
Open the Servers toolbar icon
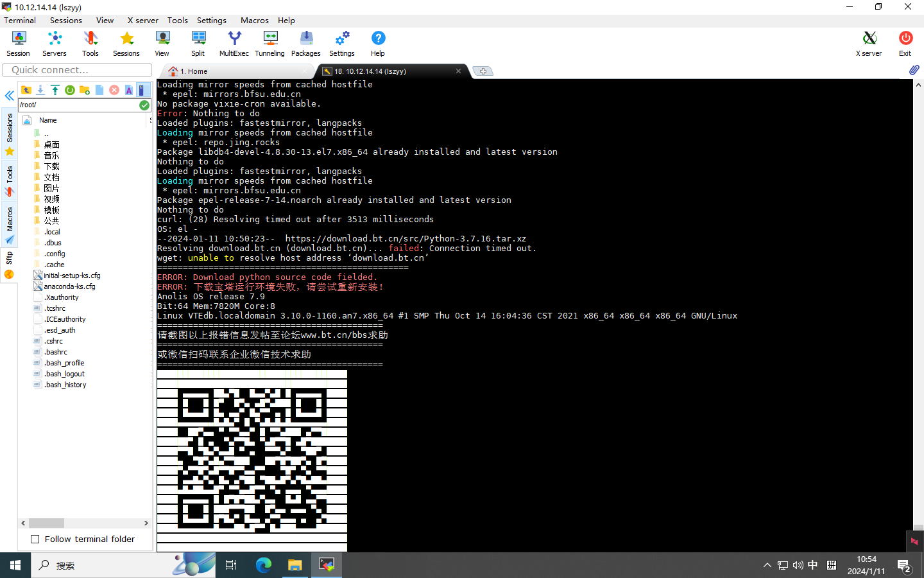55,44
